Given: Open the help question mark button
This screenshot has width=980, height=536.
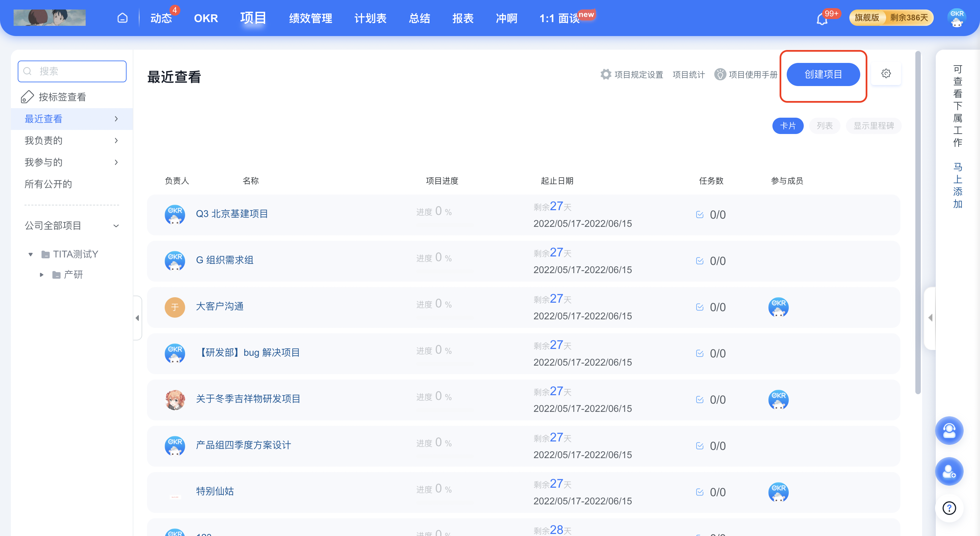Looking at the screenshot, I should pyautogui.click(x=949, y=508).
